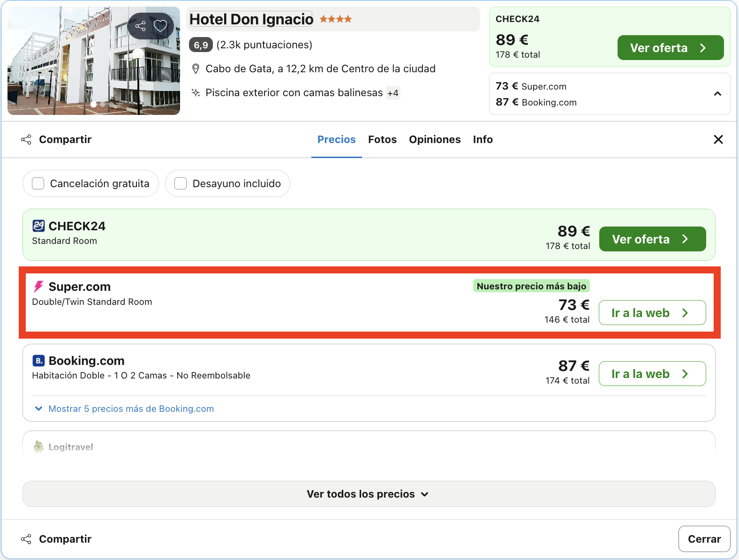The width and height of the screenshot is (739, 560).
Task: Click the location pin icon
Action: [x=196, y=69]
